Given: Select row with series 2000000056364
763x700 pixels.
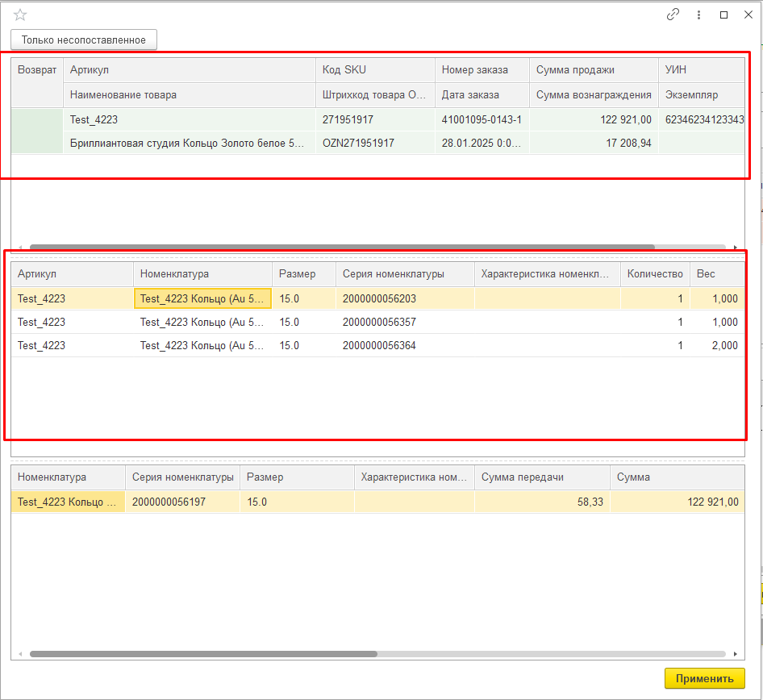Looking at the screenshot, I should coord(377,345).
